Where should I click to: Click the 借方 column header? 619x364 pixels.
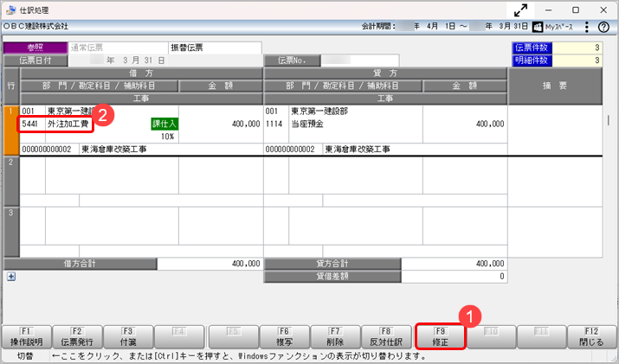[x=141, y=73]
